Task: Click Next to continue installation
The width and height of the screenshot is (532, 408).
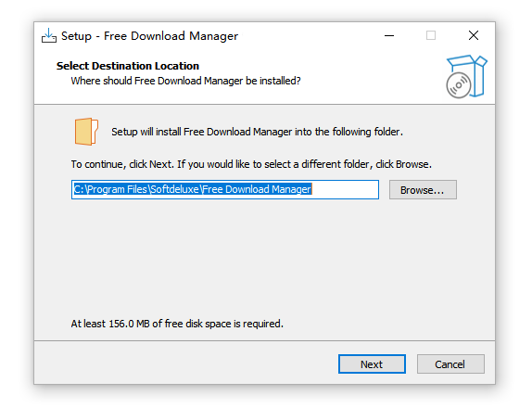Action: [372, 363]
